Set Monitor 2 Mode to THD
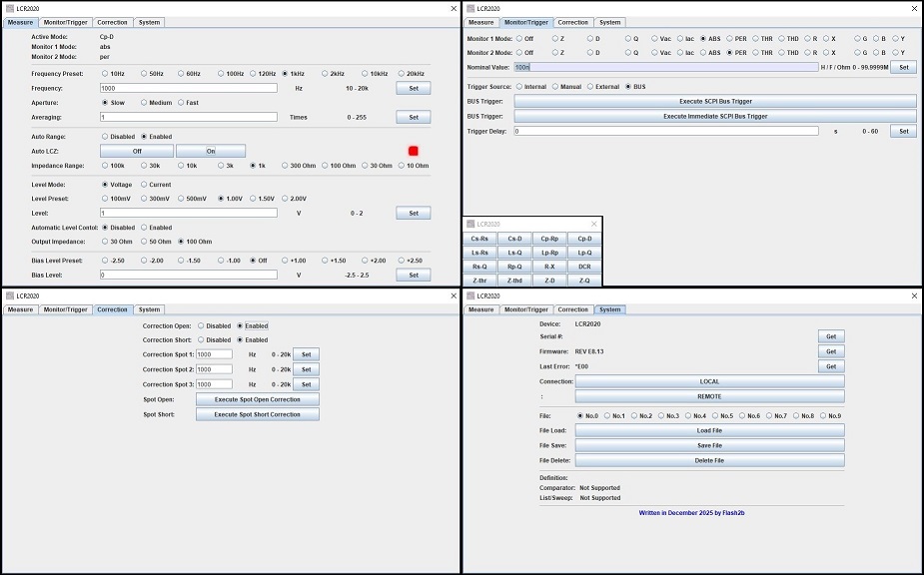Screen dimensions: 924x575 click(781, 53)
